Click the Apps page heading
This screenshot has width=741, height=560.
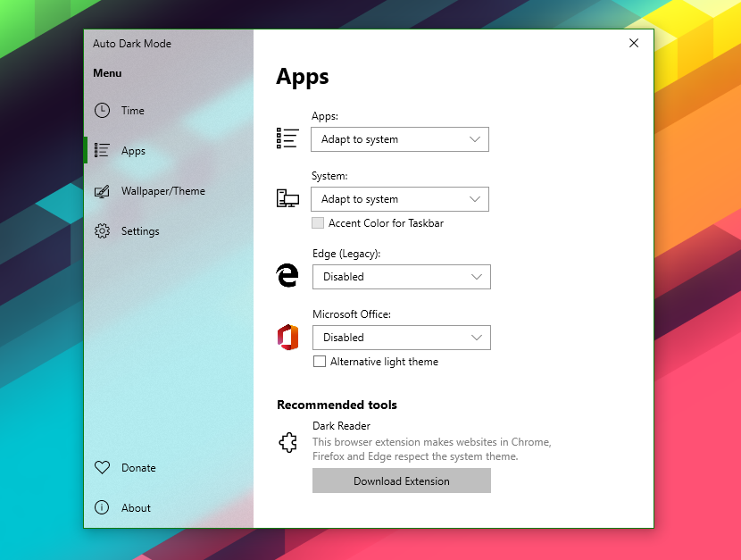303,77
